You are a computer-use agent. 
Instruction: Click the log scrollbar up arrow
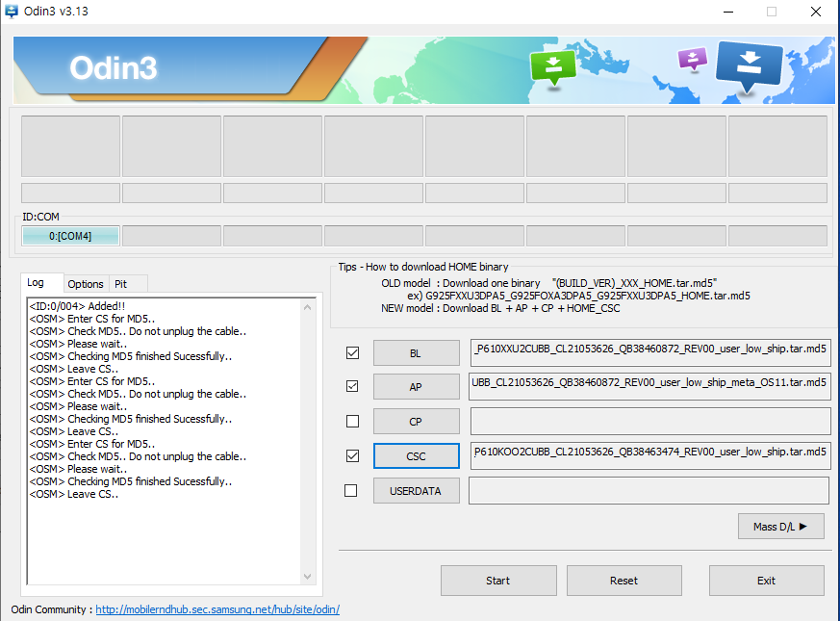click(308, 307)
